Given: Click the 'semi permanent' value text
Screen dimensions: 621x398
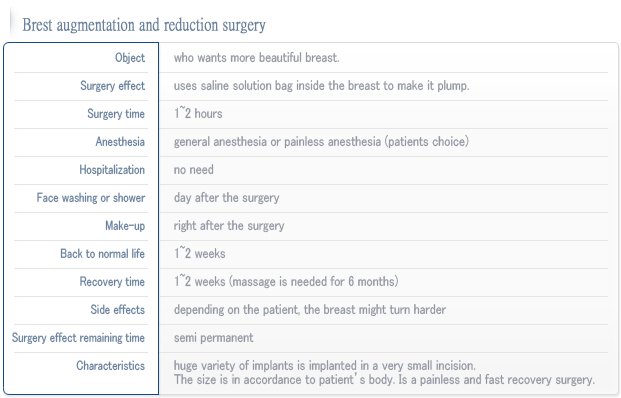Looking at the screenshot, I should [213, 338].
